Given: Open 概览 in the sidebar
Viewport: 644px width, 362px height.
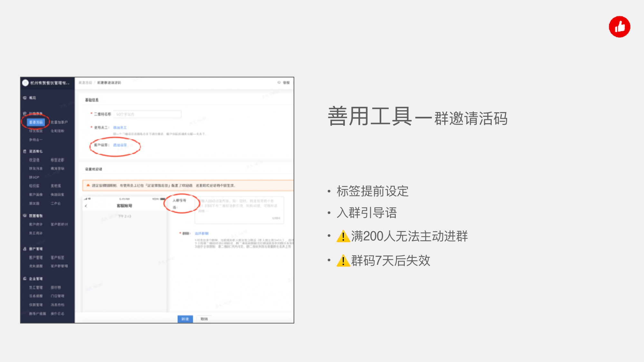Looking at the screenshot, I should [33, 98].
